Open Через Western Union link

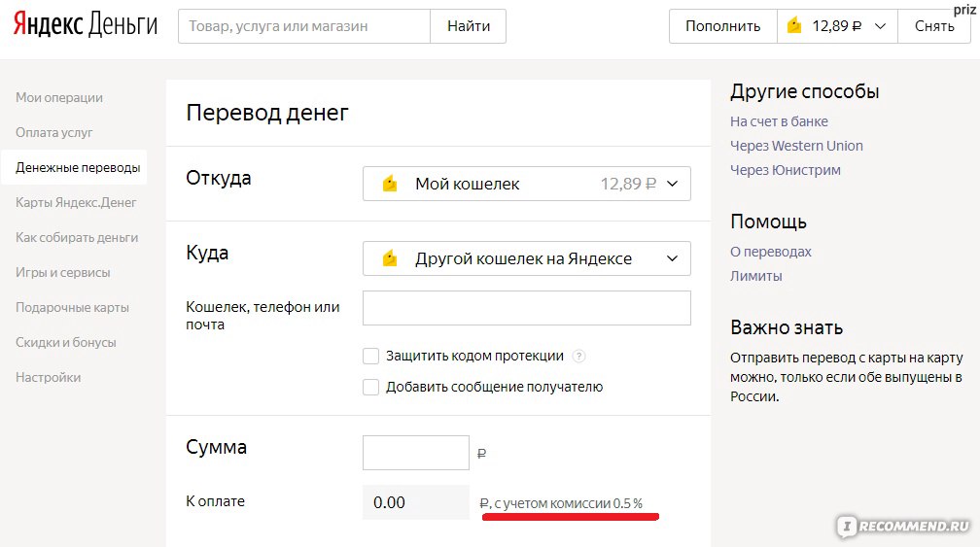[796, 146]
